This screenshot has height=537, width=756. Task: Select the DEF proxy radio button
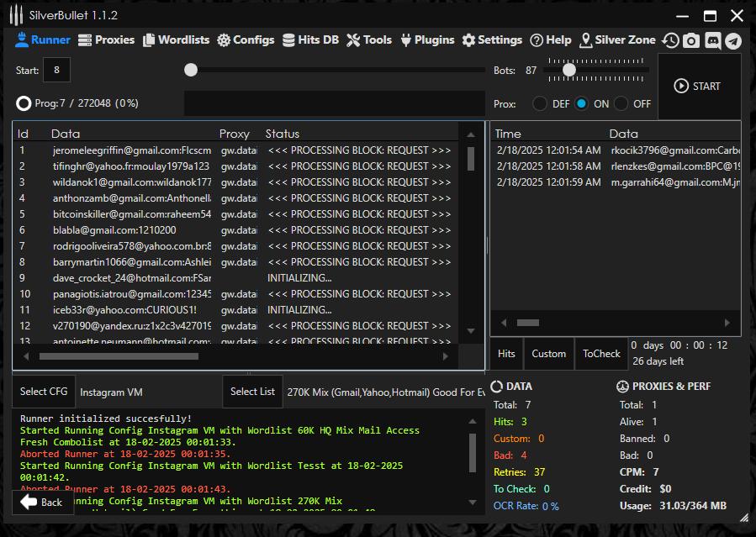tap(539, 104)
